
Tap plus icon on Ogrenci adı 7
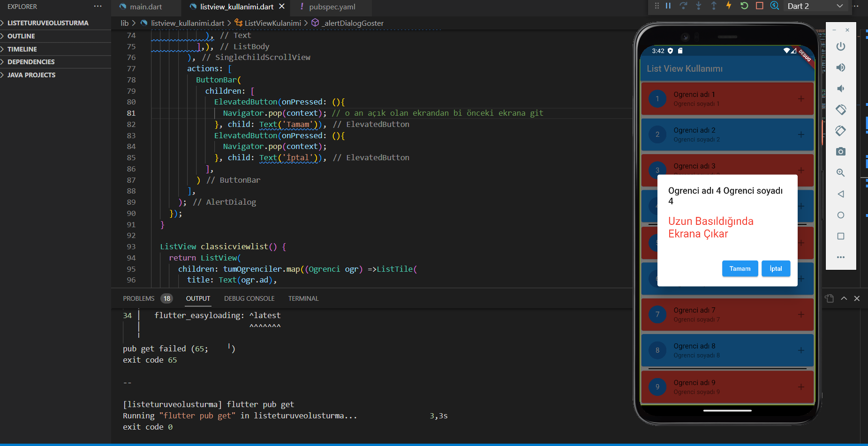801,314
